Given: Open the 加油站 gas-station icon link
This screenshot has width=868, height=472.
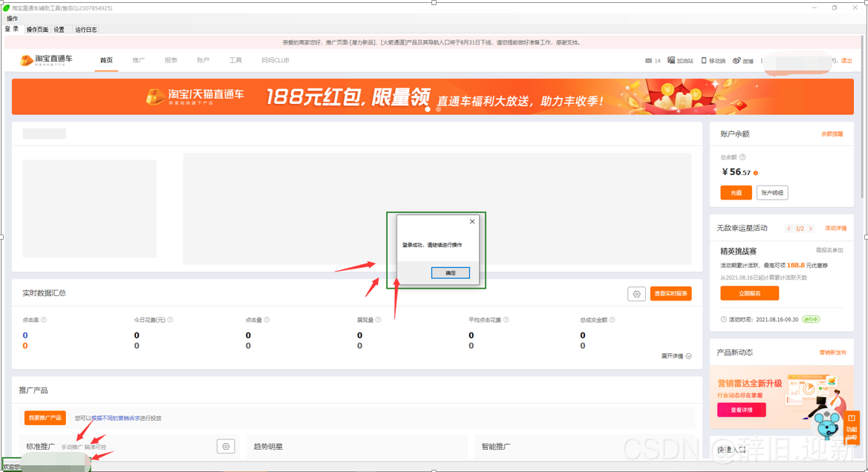Looking at the screenshot, I should tap(680, 61).
